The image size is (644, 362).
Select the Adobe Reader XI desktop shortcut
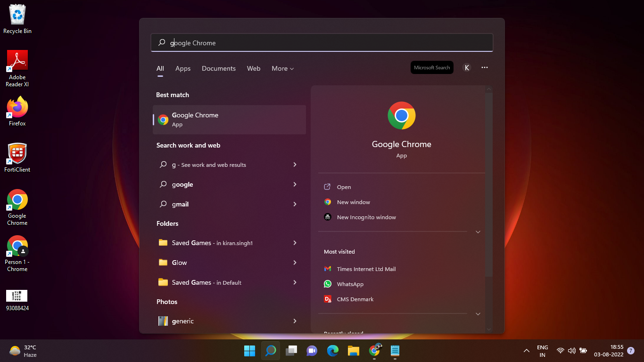[x=17, y=69]
